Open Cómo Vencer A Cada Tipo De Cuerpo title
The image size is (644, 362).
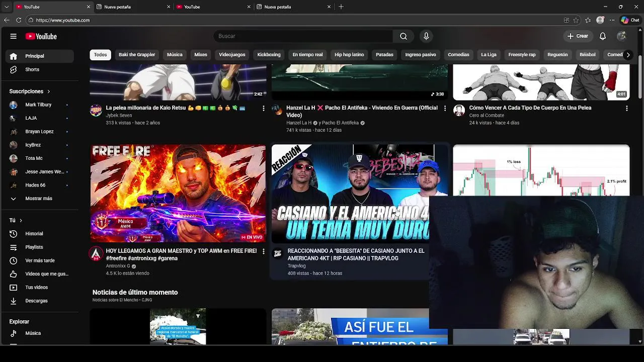(530, 108)
